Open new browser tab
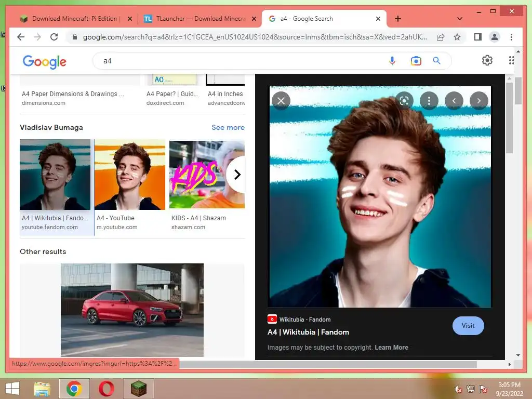Viewport: 532px width, 399px height. pyautogui.click(x=398, y=19)
